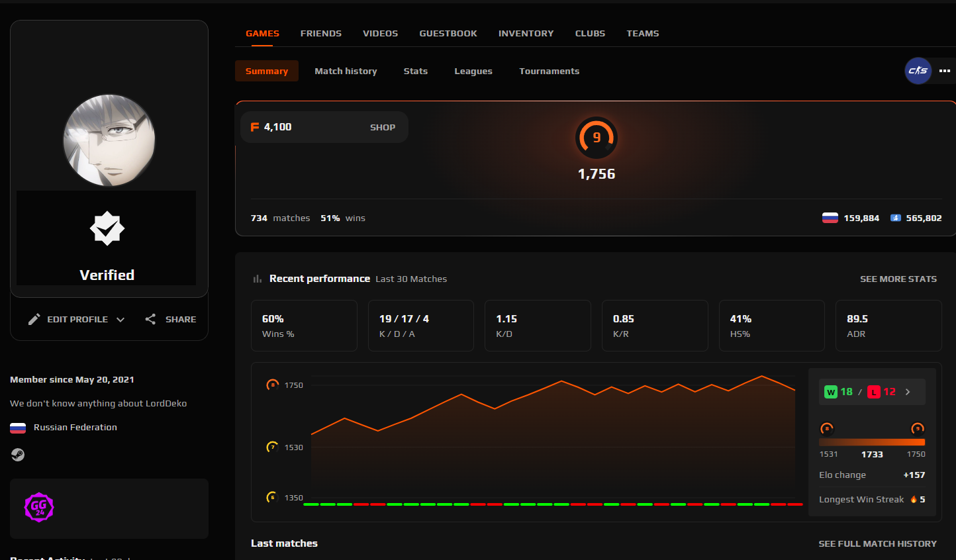Expand the Edit Profile chevron
The width and height of the screenshot is (956, 560).
[x=120, y=319]
